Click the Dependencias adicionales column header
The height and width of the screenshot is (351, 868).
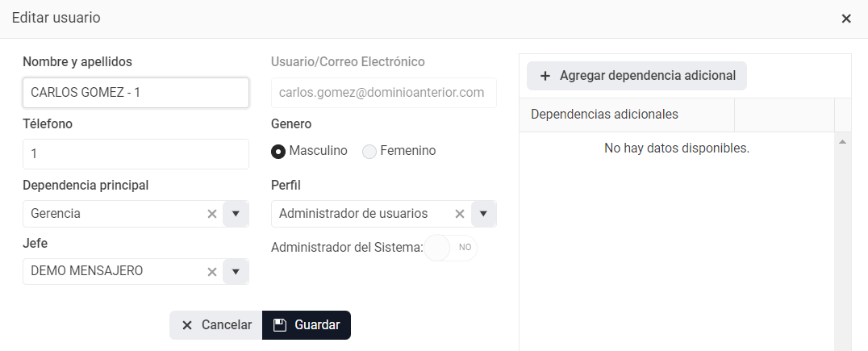coord(604,115)
